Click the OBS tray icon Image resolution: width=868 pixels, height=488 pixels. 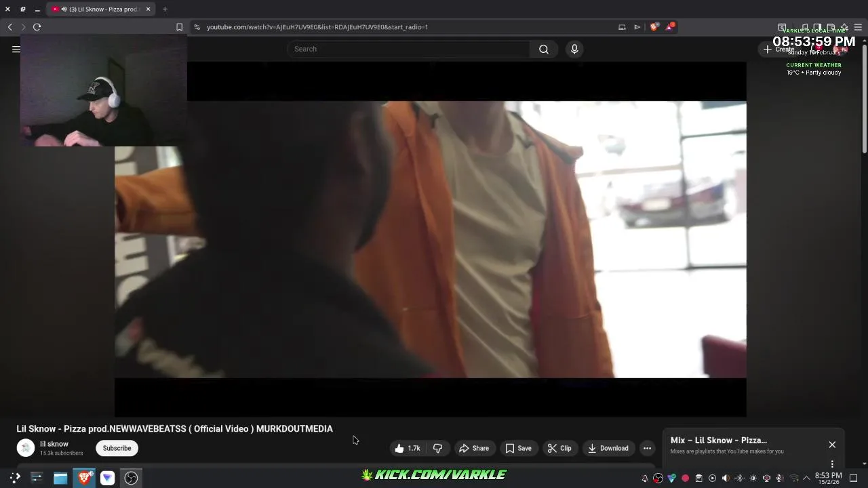(658, 479)
